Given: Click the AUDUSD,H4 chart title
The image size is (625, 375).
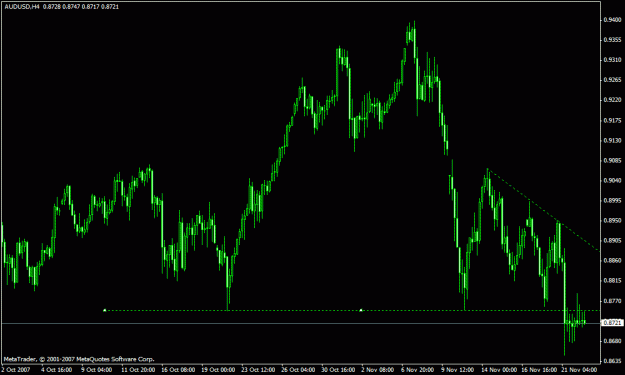Looking at the screenshot, I should click(x=22, y=6).
